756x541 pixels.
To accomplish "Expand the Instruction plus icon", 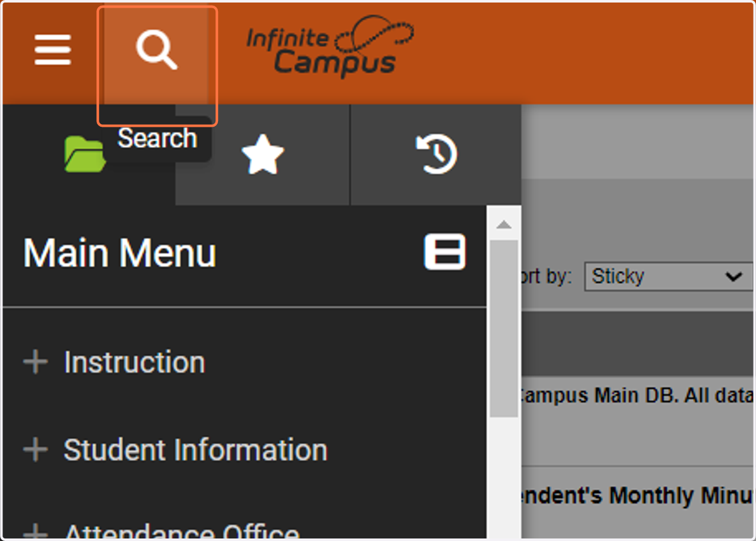I will 35,363.
